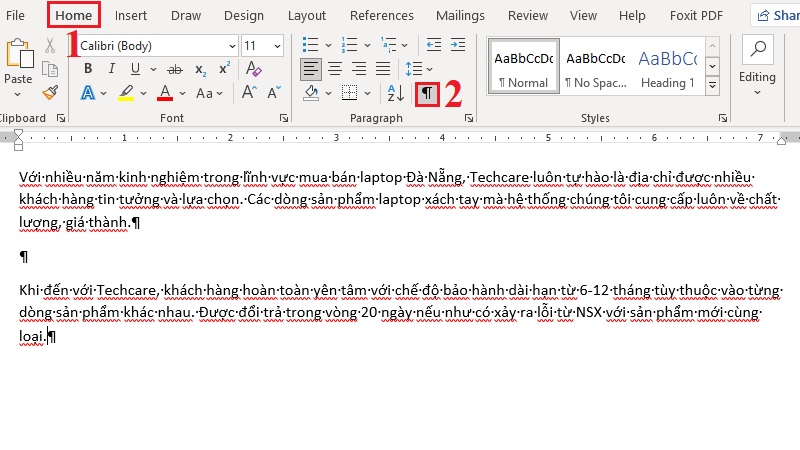Open Borders dropdown arrow
This screenshot has height=450, width=800.
pyautogui.click(x=367, y=93)
